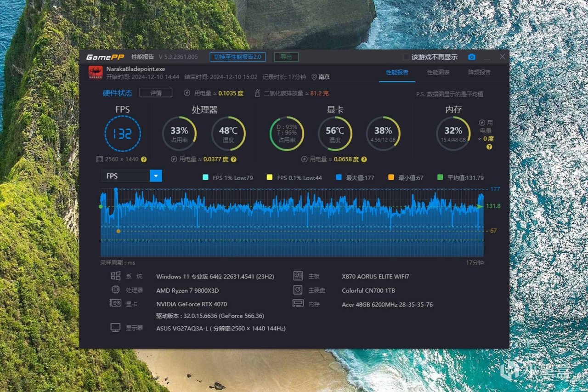Click the GamePP logo in the title bar
Image resolution: width=588 pixels, height=392 pixels.
click(105, 57)
